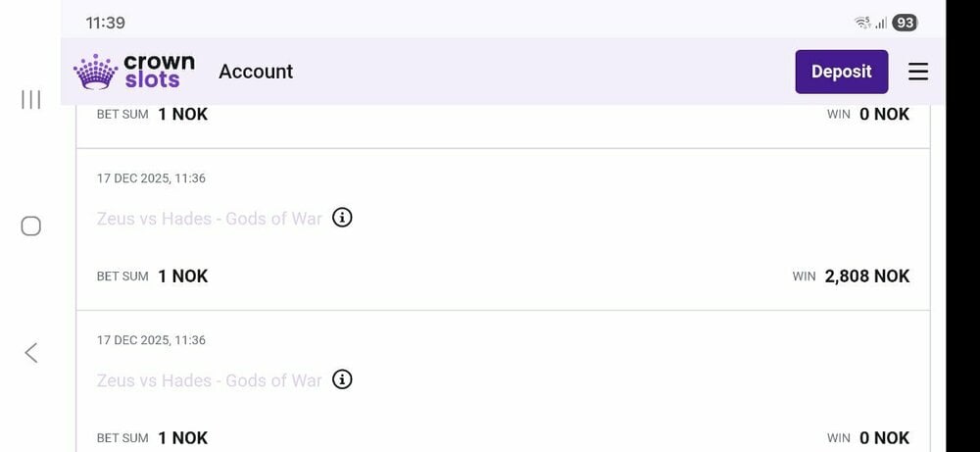The image size is (980, 452).
Task: Click WIN 0 NOK in the last entry
Action: 868,438
